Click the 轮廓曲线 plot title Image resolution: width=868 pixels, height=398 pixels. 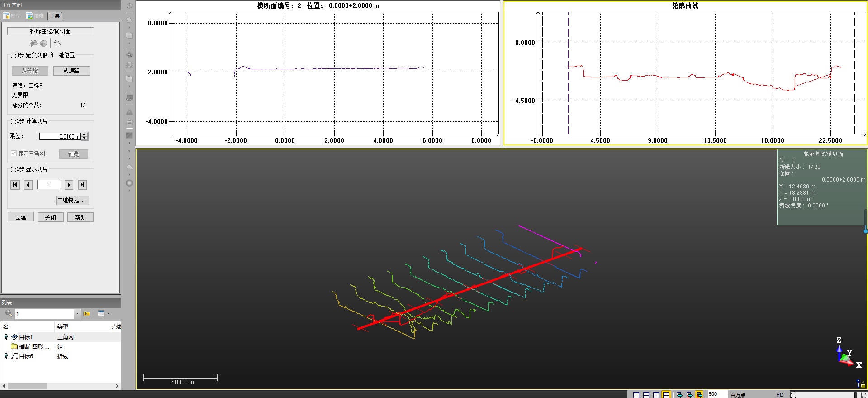(685, 5)
